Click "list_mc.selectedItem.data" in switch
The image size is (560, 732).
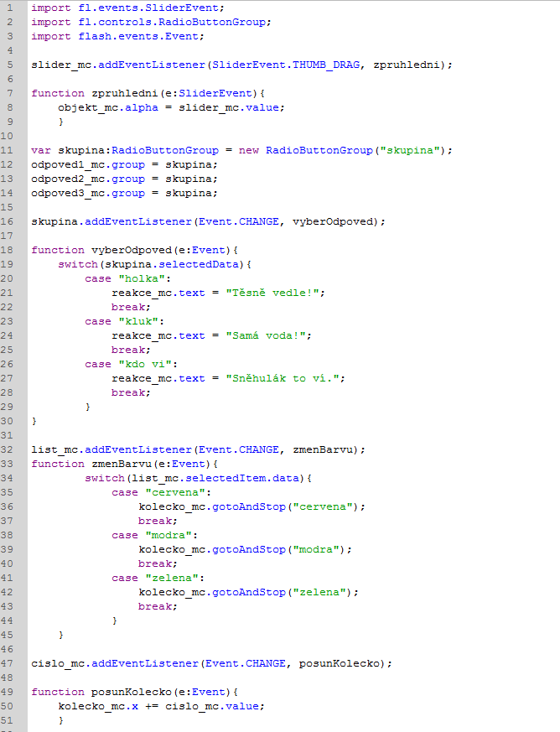(215, 478)
